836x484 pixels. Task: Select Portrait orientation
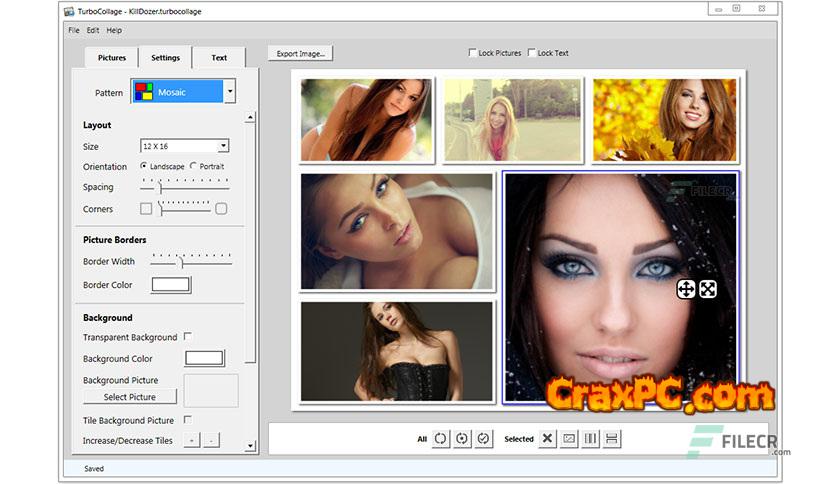pyautogui.click(x=193, y=166)
